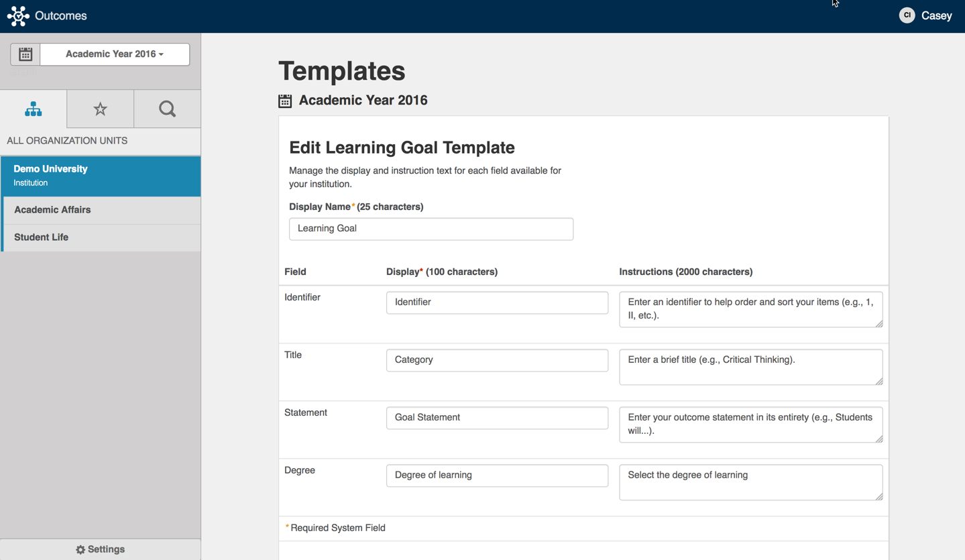The image size is (965, 560).
Task: Open the favorites star tab
Action: [x=101, y=109]
